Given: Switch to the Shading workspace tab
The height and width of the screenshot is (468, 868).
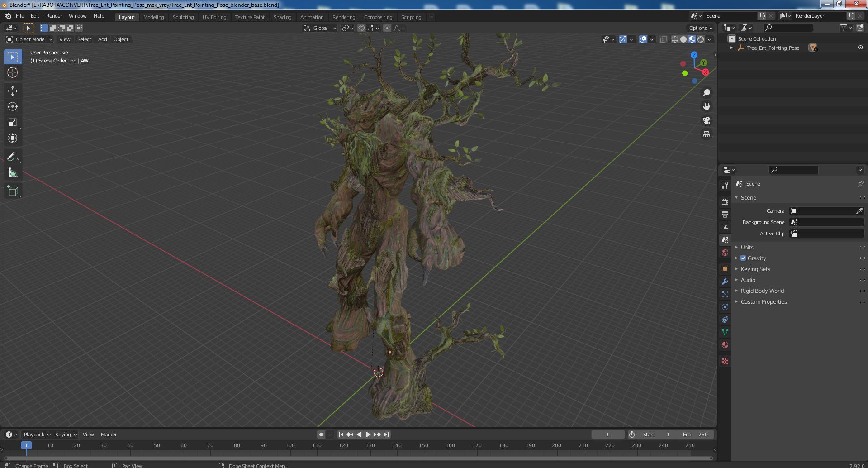Looking at the screenshot, I should click(x=282, y=17).
